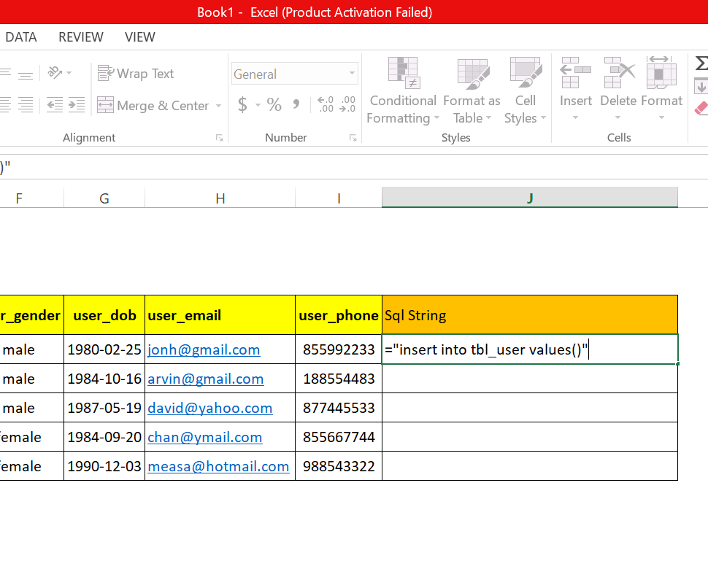Viewport: 708px width, 588px height.
Task: Click Decrease Decimal icon
Action: (x=347, y=104)
